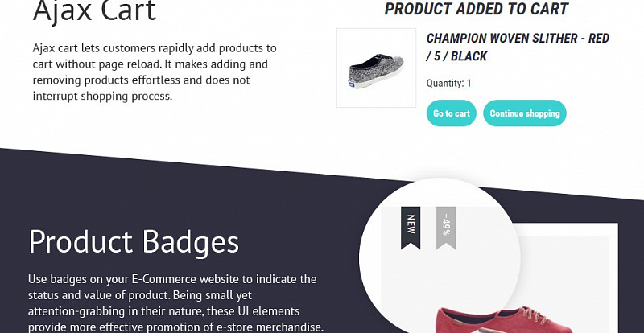Screen dimensions: 644x333
Task: Click the "/ 5 / BLACK" variant text
Action: [456, 56]
